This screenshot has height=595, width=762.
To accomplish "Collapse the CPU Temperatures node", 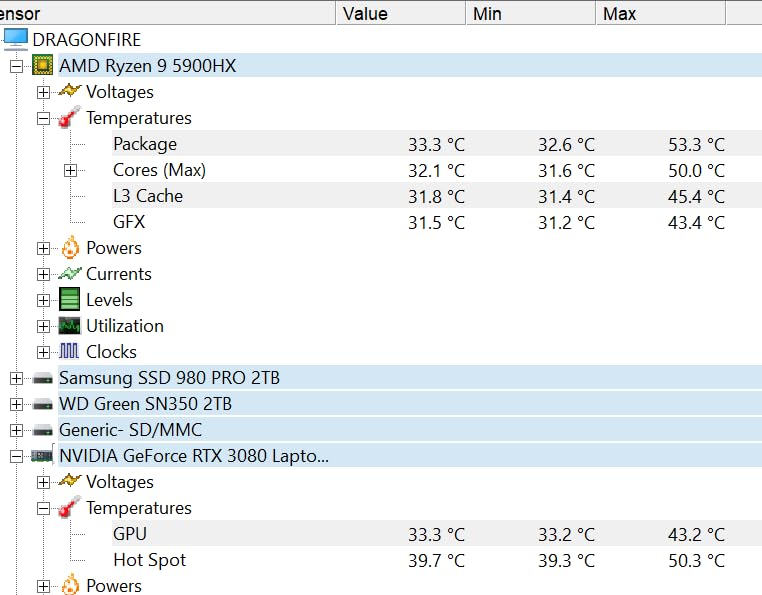I will coord(43,118).
